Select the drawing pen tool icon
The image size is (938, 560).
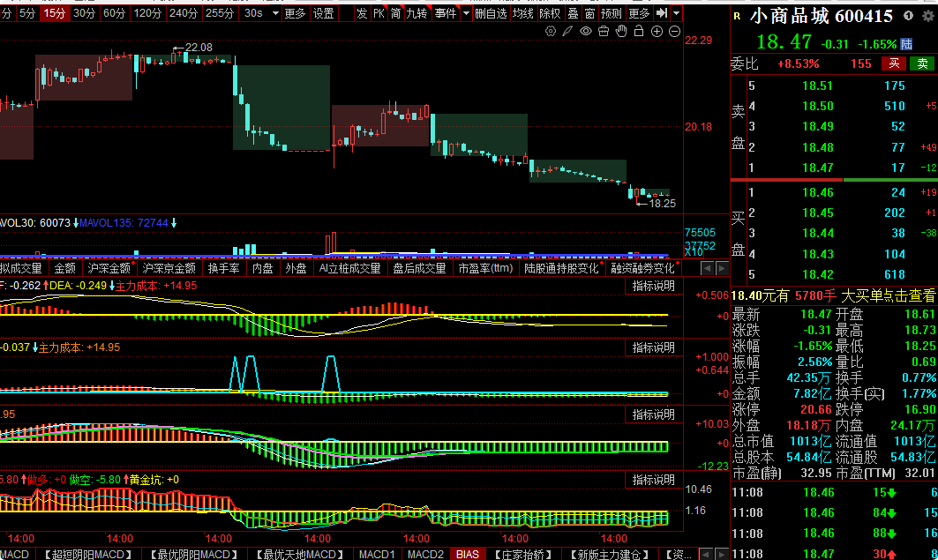[x=567, y=31]
